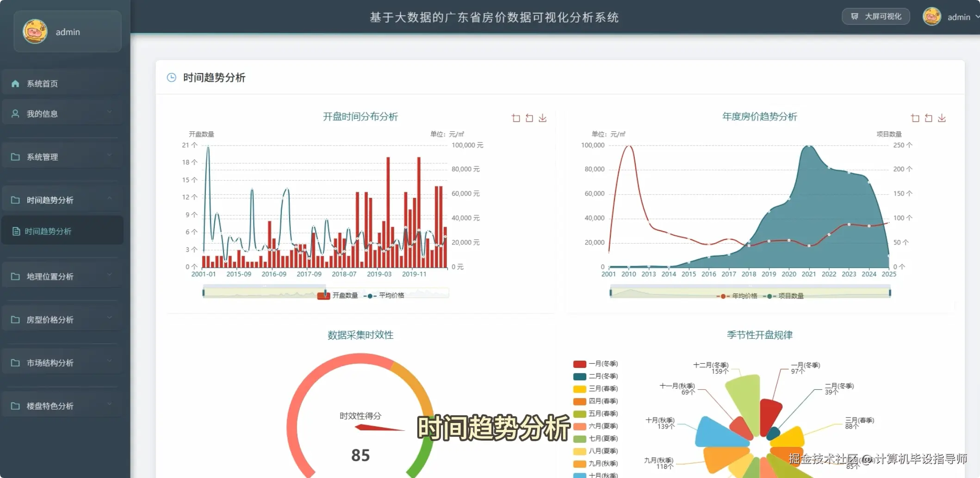Click zoom-reset icon on 开盘时间分布分析 chart

529,118
